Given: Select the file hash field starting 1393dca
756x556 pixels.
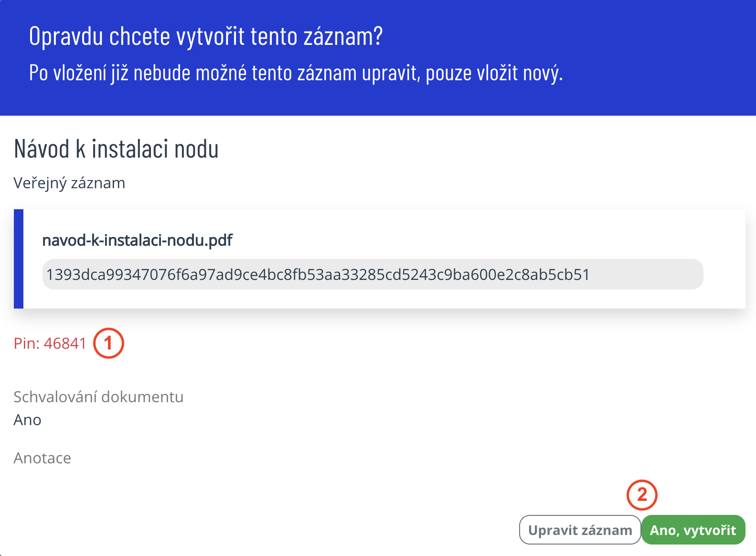Looking at the screenshot, I should pos(318,275).
